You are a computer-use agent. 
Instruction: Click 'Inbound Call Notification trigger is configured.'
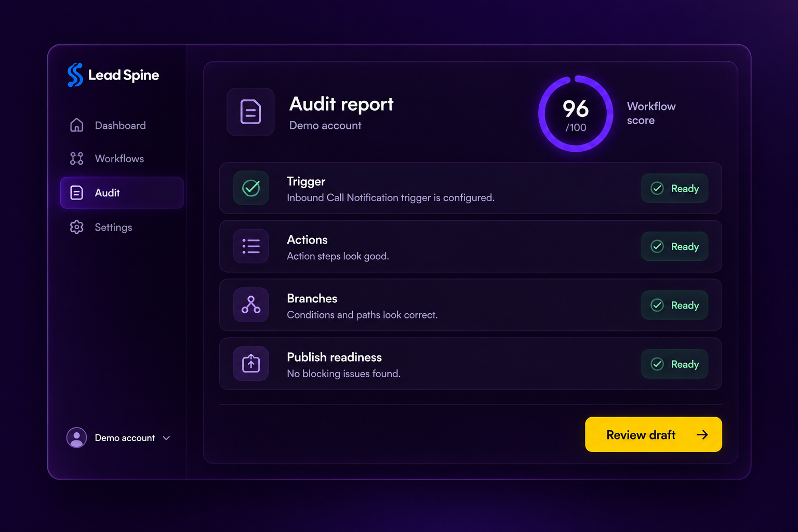point(391,198)
